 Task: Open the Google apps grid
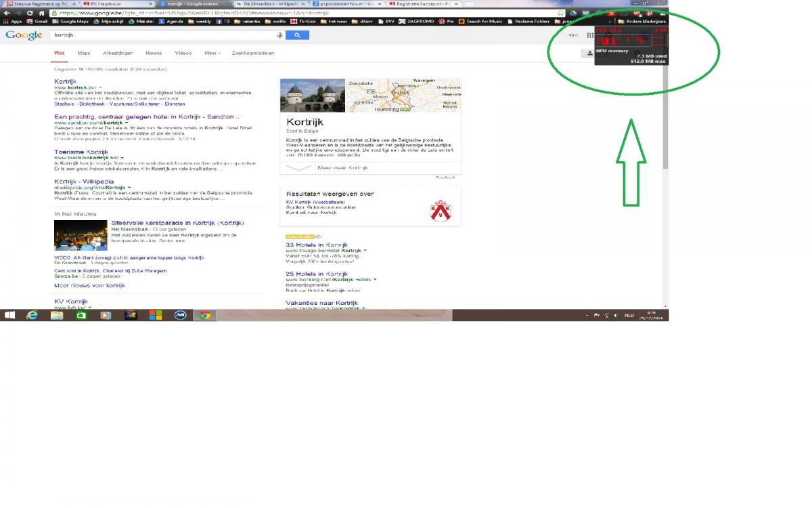[x=590, y=35]
